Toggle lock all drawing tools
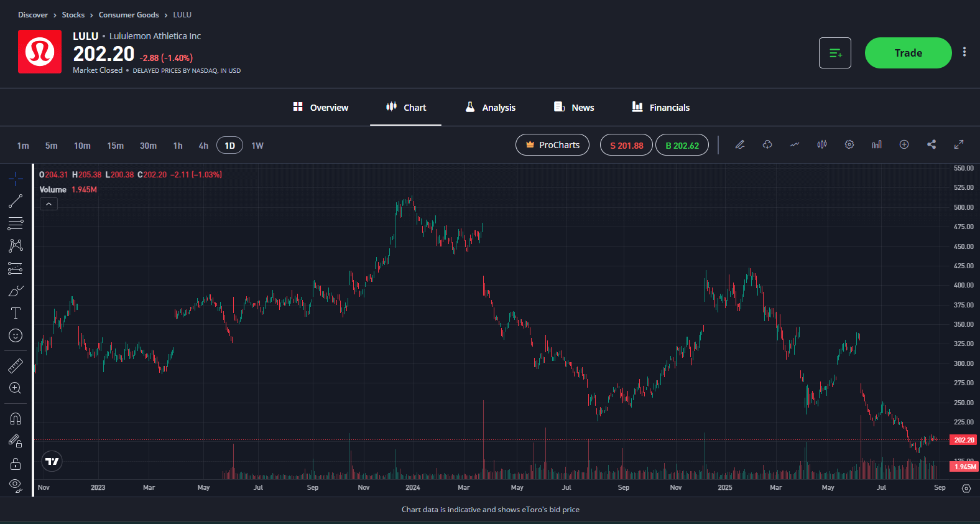Screen dimensions: 980x524 click(16, 464)
